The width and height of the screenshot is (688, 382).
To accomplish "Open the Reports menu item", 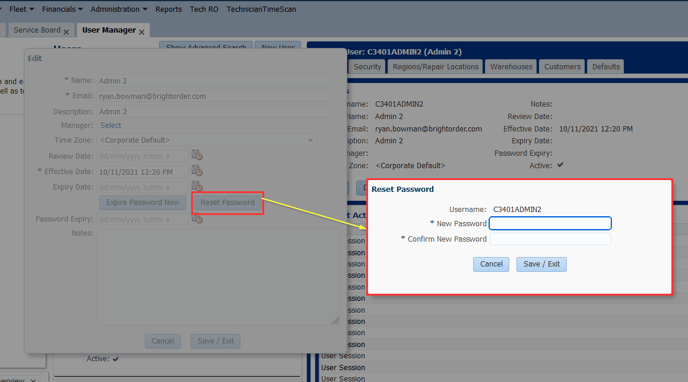I will point(168,9).
